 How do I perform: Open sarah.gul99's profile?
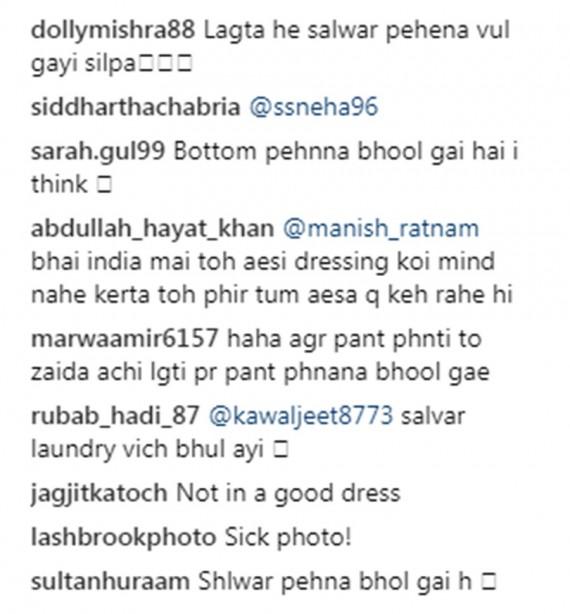[x=97, y=152]
